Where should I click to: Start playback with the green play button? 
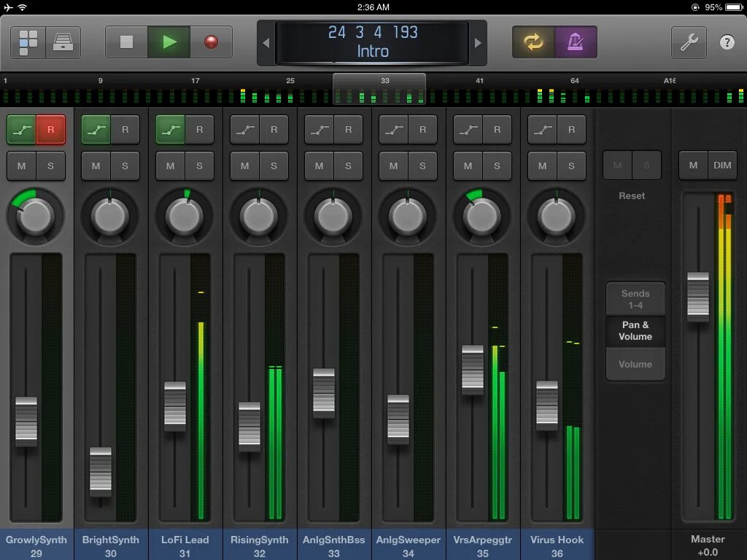pyautogui.click(x=169, y=42)
